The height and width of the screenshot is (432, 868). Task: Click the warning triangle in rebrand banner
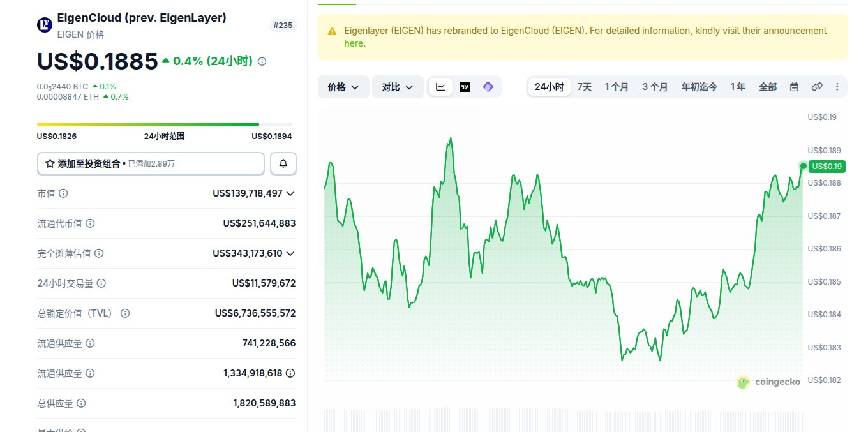coord(332,31)
